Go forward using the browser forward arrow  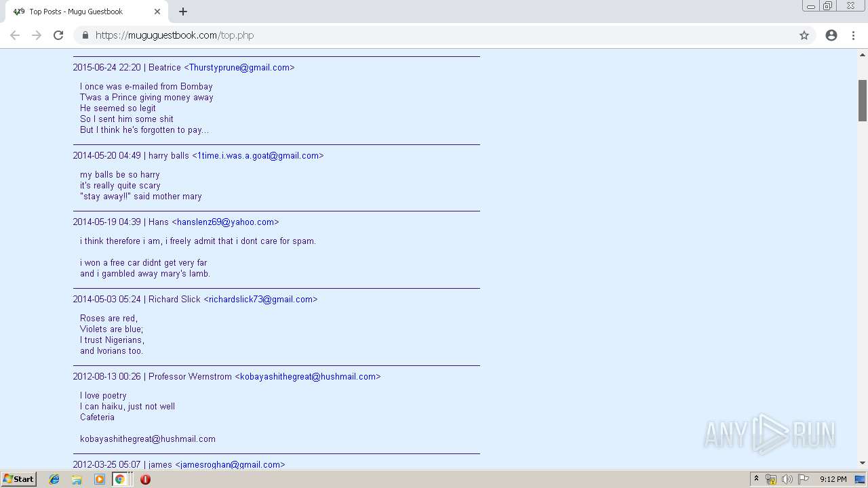pos(37,35)
